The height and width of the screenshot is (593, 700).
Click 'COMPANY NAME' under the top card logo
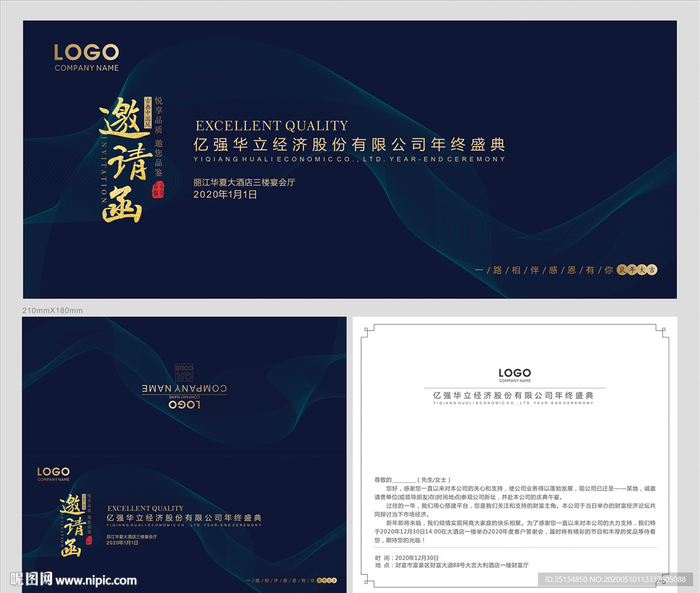pyautogui.click(x=87, y=68)
